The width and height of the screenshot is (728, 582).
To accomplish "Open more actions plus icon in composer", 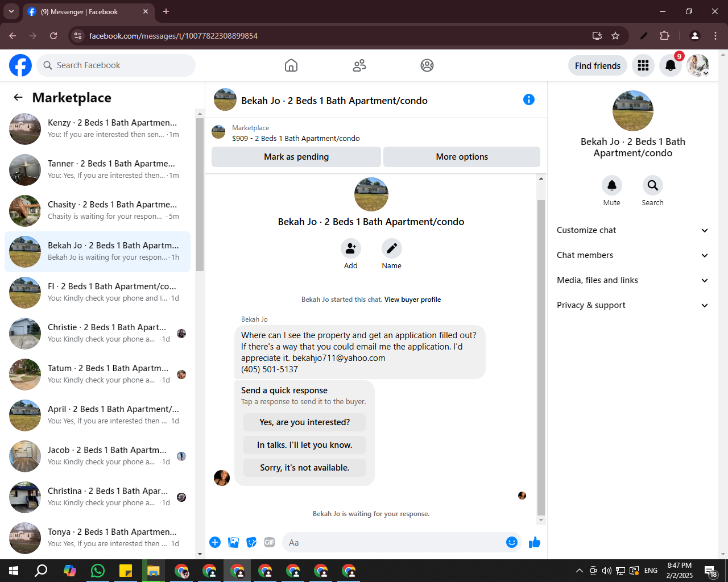I will coord(215,542).
